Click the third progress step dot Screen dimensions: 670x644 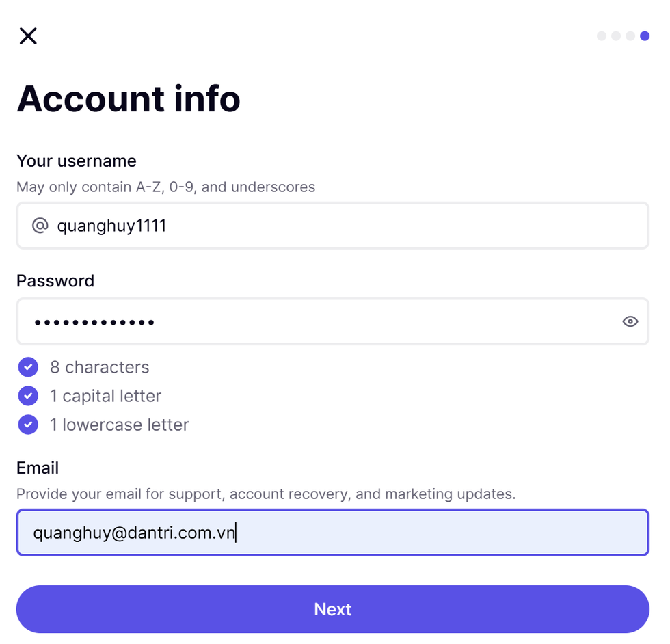tap(630, 36)
